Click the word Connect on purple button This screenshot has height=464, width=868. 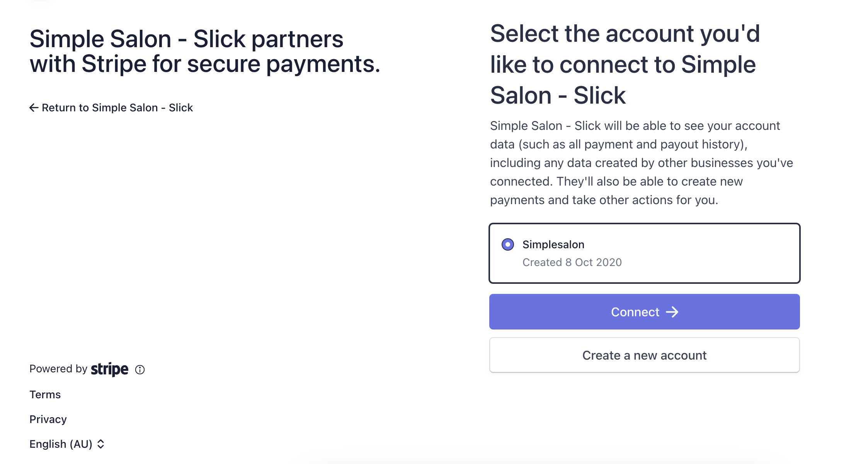point(635,312)
